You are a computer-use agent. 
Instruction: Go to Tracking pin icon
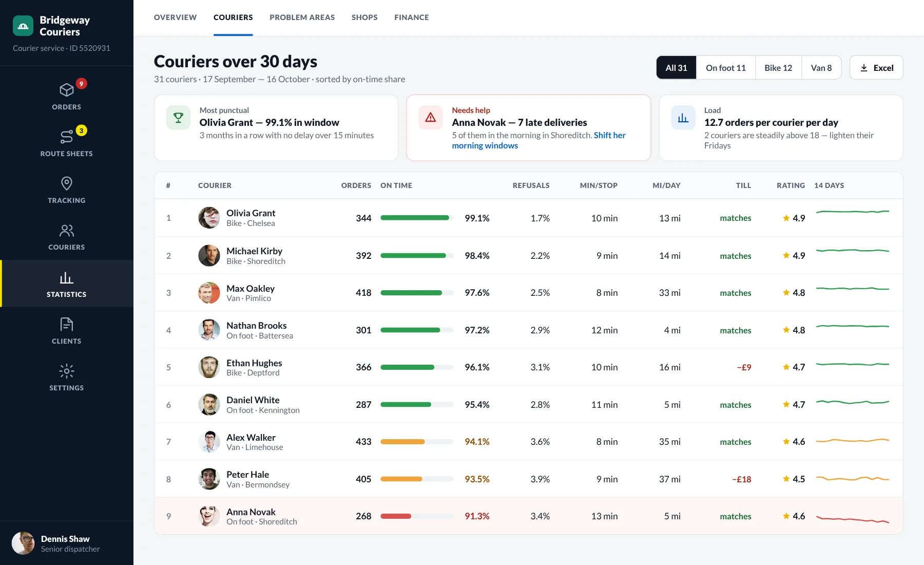click(x=66, y=183)
